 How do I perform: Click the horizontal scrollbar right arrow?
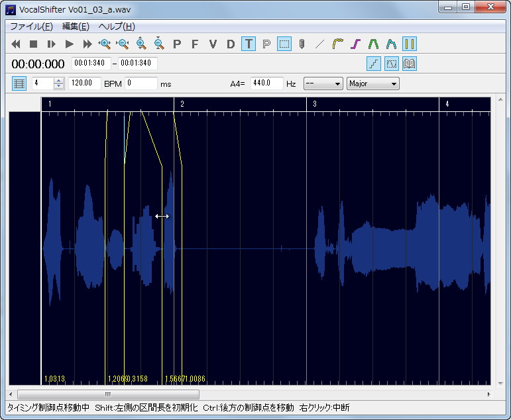click(x=488, y=394)
